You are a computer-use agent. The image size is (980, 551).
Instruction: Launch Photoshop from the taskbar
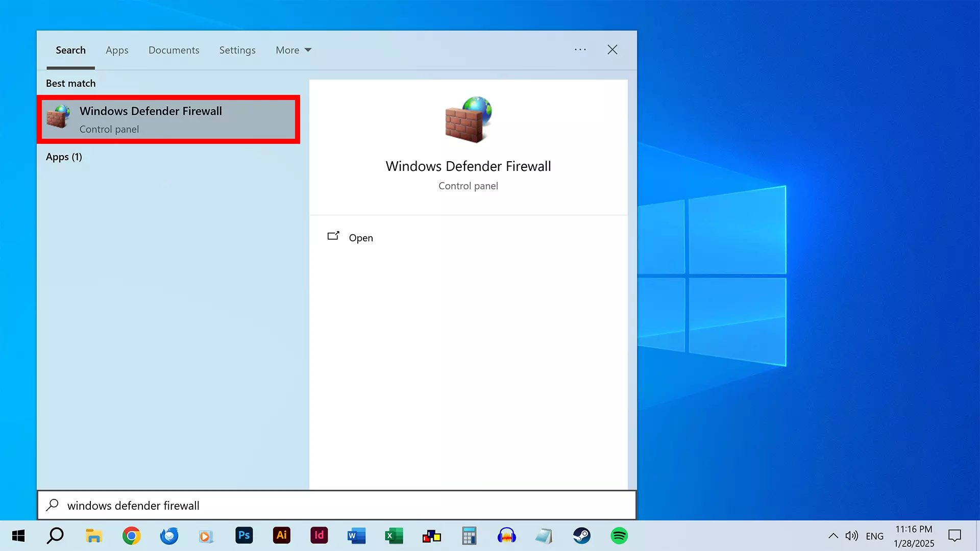[244, 536]
